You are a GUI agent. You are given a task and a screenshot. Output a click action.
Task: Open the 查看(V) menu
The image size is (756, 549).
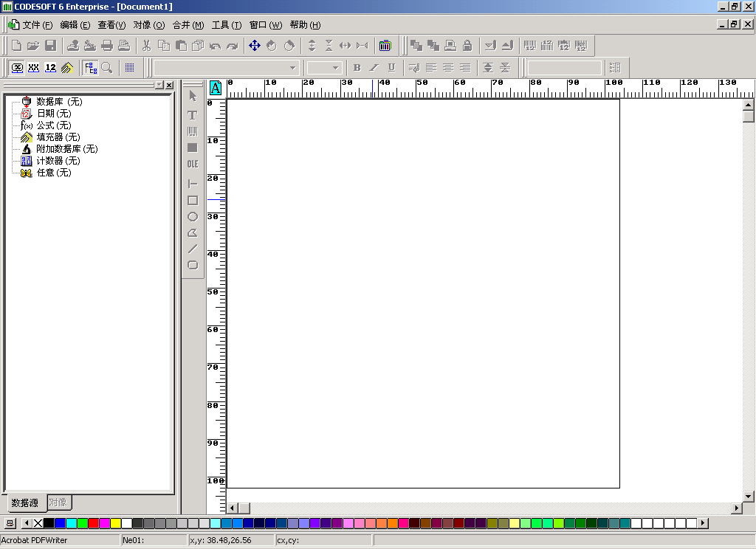point(112,25)
